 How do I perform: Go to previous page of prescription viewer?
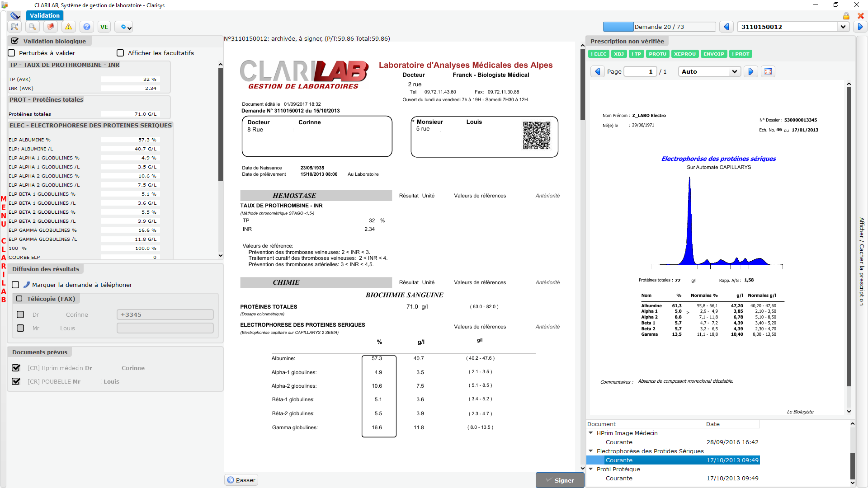[x=598, y=71]
